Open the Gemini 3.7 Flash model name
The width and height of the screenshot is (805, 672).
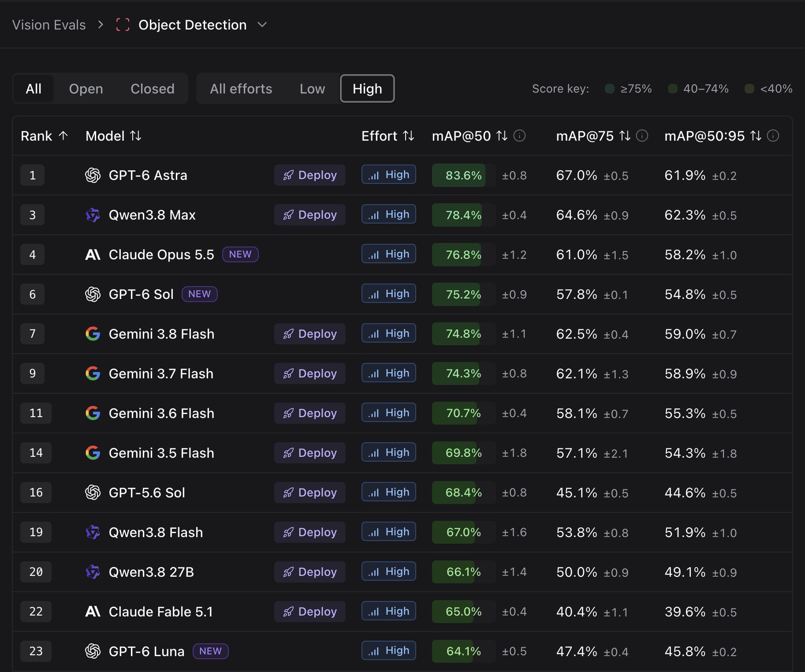pyautogui.click(x=161, y=373)
